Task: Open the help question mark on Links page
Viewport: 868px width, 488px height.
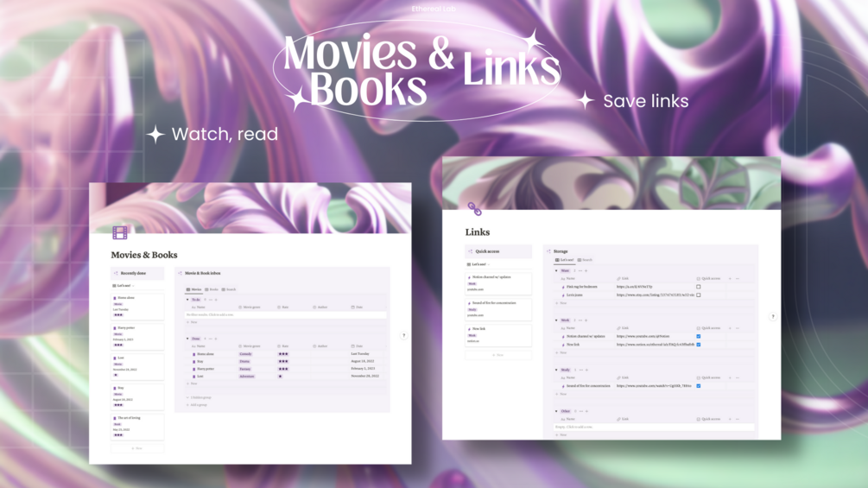Action: click(773, 317)
